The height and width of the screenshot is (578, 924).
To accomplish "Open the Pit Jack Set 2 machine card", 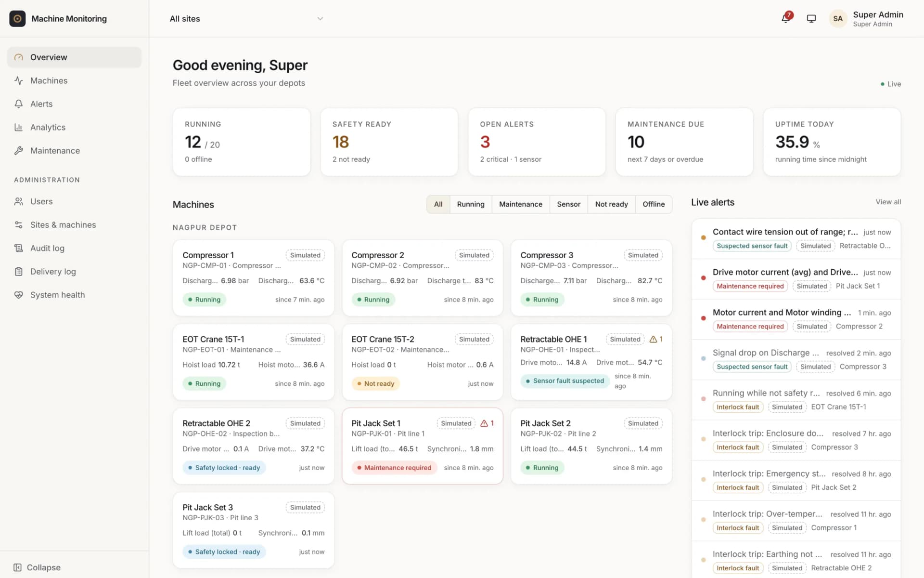I will [591, 446].
